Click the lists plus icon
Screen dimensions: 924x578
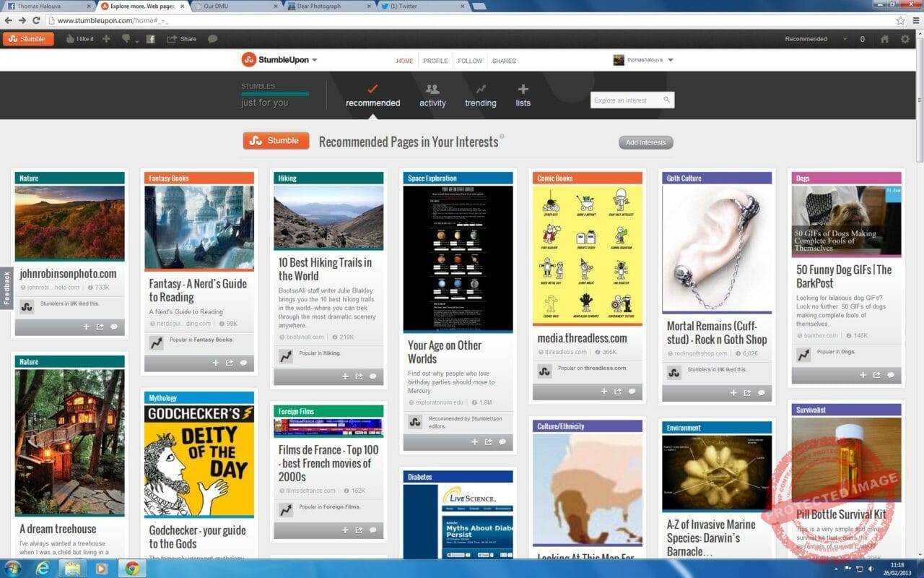click(x=523, y=90)
